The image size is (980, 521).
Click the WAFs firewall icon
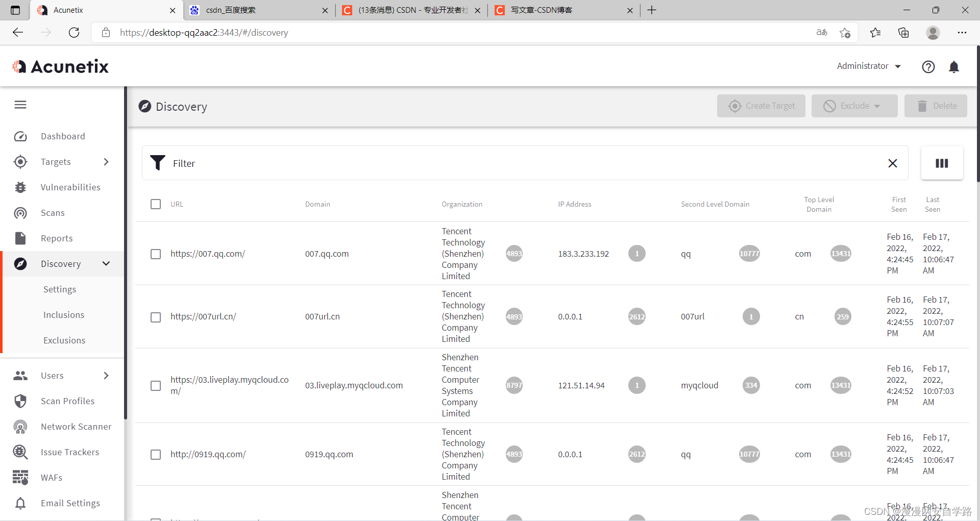click(20, 478)
